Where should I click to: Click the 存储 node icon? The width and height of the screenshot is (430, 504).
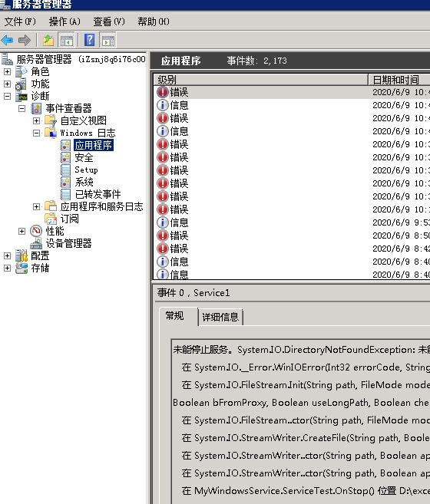[x=21, y=268]
